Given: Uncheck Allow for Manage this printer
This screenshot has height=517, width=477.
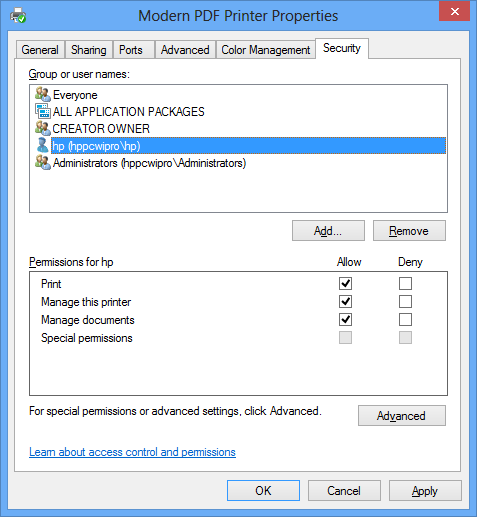Looking at the screenshot, I should point(345,302).
